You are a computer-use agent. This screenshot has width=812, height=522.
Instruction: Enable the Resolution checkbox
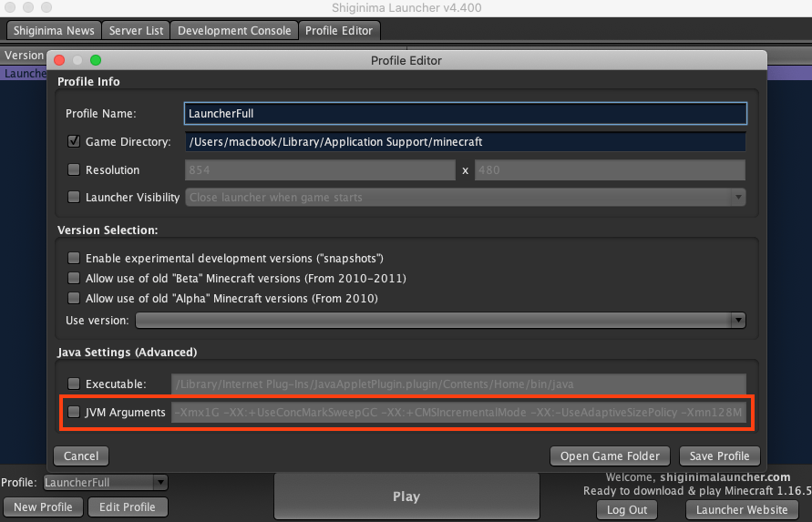(74, 169)
